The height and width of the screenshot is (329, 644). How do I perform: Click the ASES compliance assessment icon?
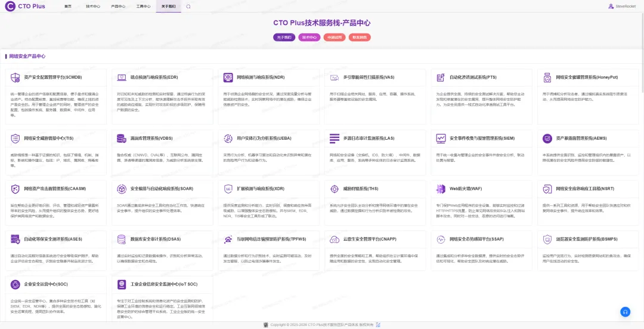pos(15,239)
